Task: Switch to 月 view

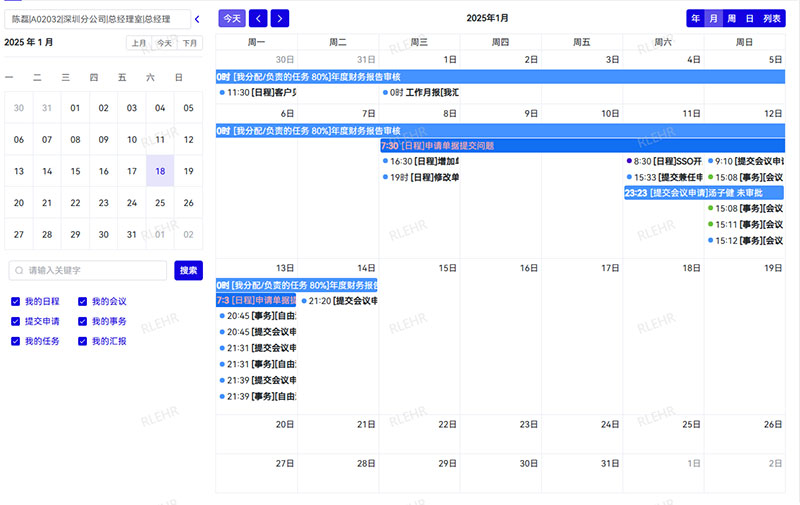Action: [x=713, y=18]
